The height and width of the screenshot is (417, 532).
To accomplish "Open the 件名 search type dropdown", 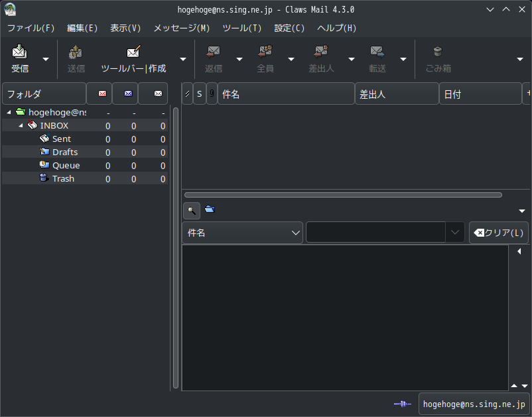I will pyautogui.click(x=242, y=233).
